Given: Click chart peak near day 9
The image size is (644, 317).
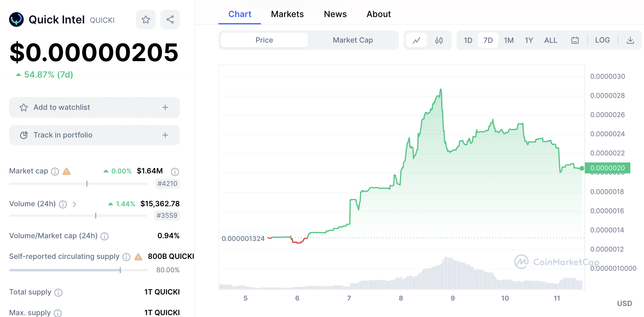Looking at the screenshot, I should click(x=441, y=89).
